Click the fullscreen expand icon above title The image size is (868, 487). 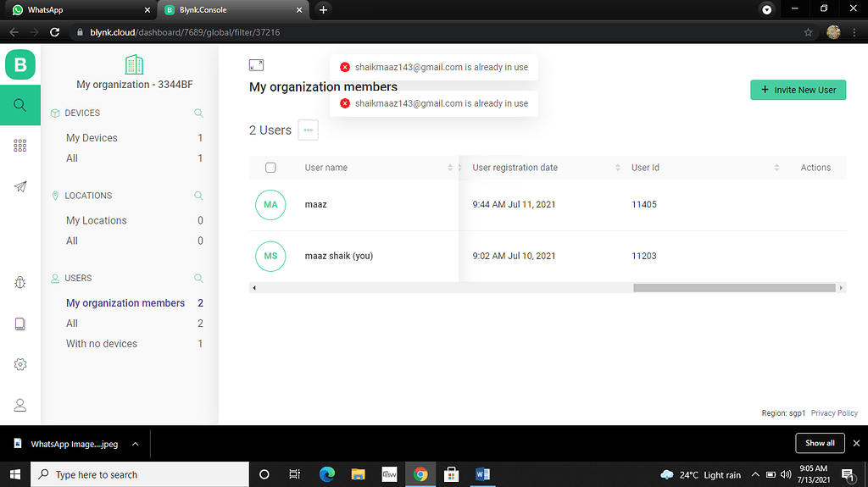[256, 65]
